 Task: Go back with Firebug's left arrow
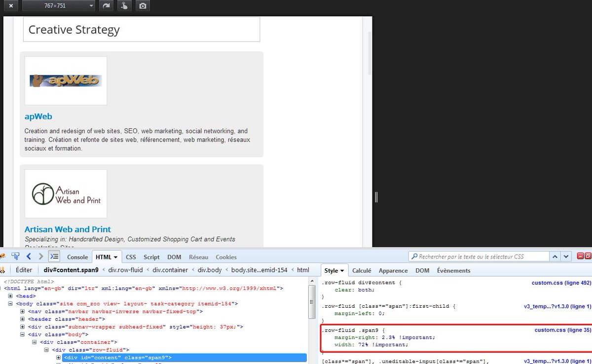pyautogui.click(x=29, y=256)
